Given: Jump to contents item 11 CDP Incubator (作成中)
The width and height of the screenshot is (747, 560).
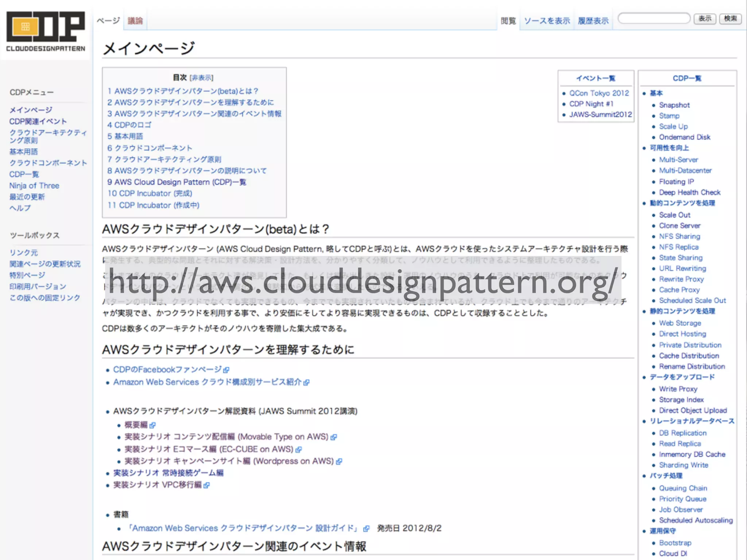Looking at the screenshot, I should (x=153, y=205).
